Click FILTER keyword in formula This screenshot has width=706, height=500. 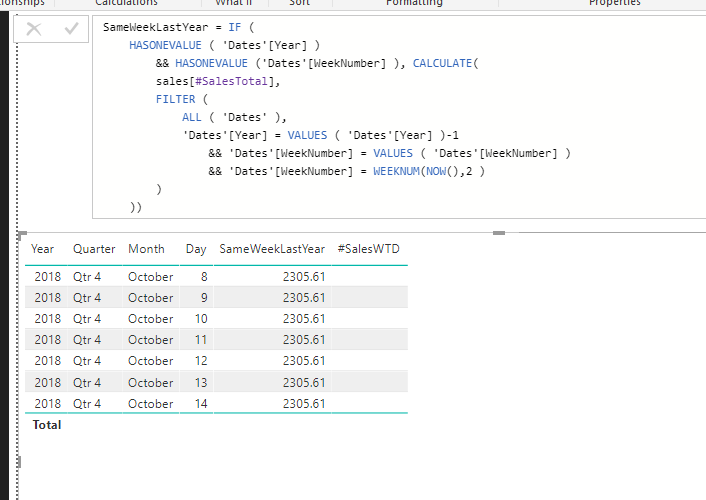(176, 100)
